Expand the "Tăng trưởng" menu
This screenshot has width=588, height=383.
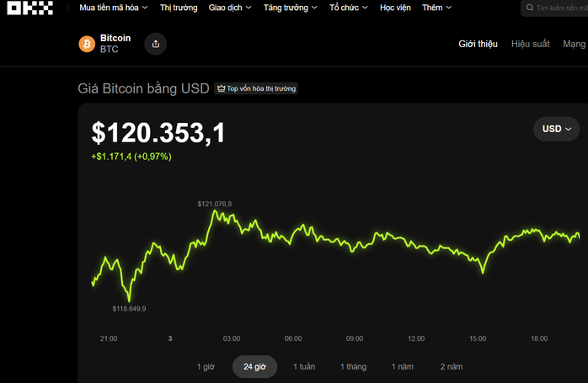(290, 8)
